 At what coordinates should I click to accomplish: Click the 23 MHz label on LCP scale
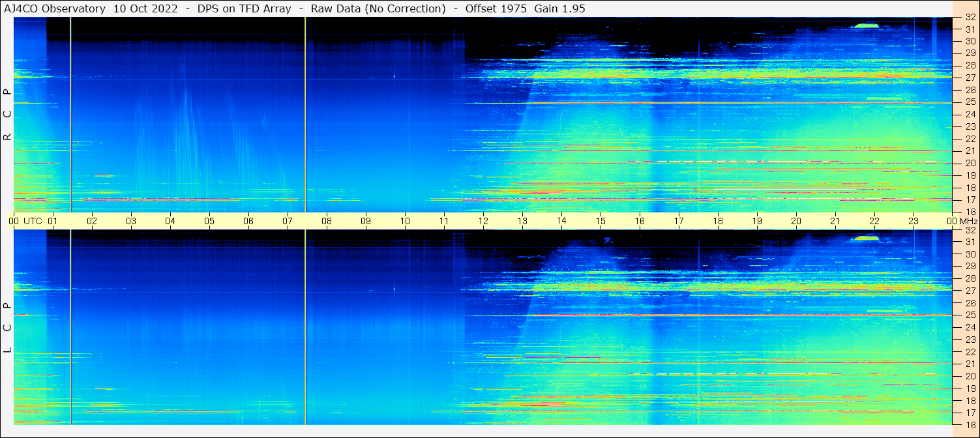point(970,340)
